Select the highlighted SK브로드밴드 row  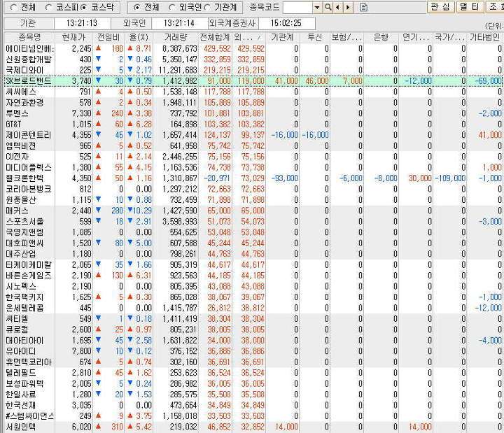click(x=254, y=81)
